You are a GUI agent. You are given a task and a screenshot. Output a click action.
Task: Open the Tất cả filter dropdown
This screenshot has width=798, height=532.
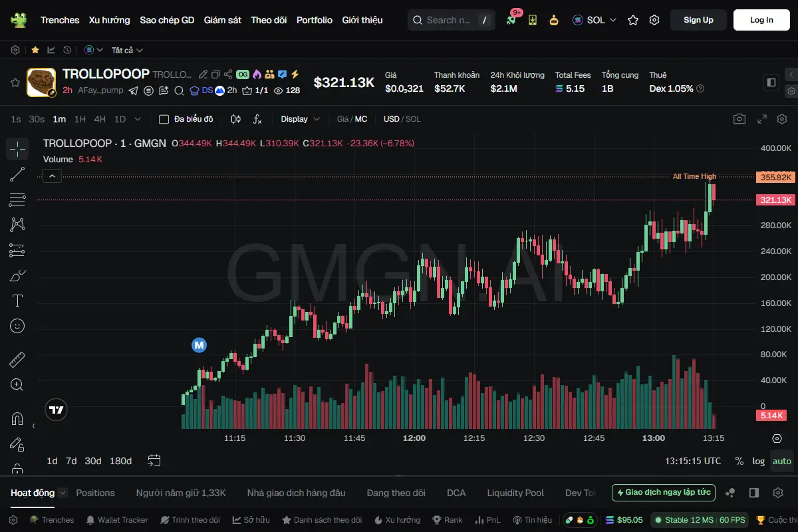pos(128,50)
